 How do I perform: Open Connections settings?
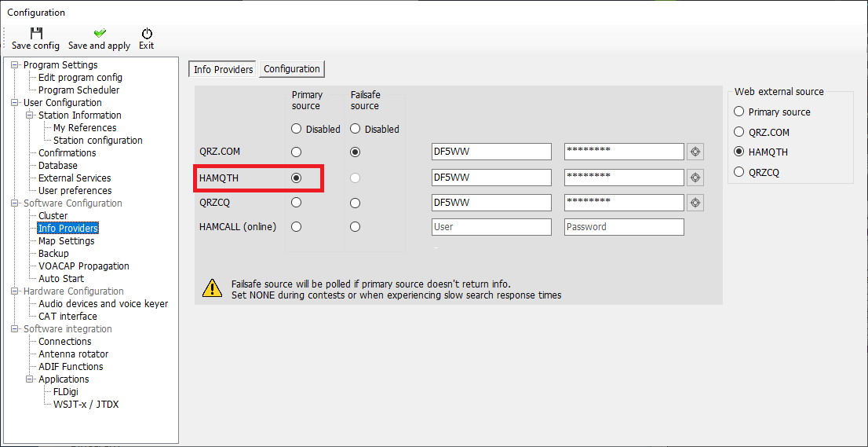(x=65, y=341)
